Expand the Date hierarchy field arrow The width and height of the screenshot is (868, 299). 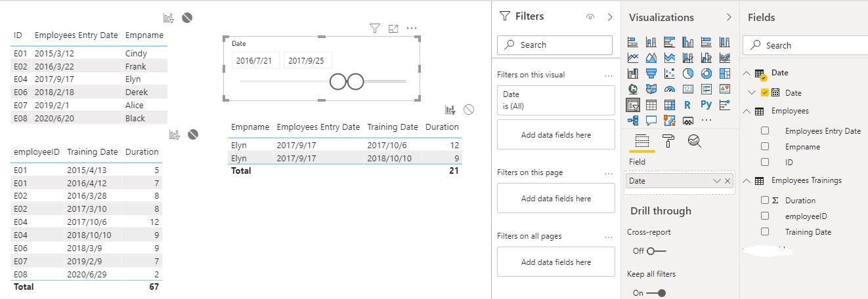(x=753, y=93)
